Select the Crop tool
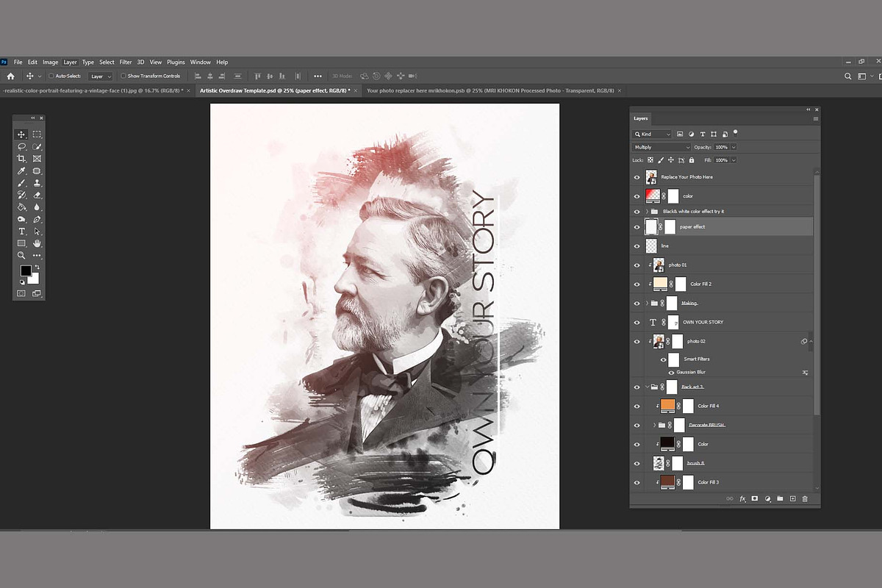The height and width of the screenshot is (588, 882). coord(21,159)
